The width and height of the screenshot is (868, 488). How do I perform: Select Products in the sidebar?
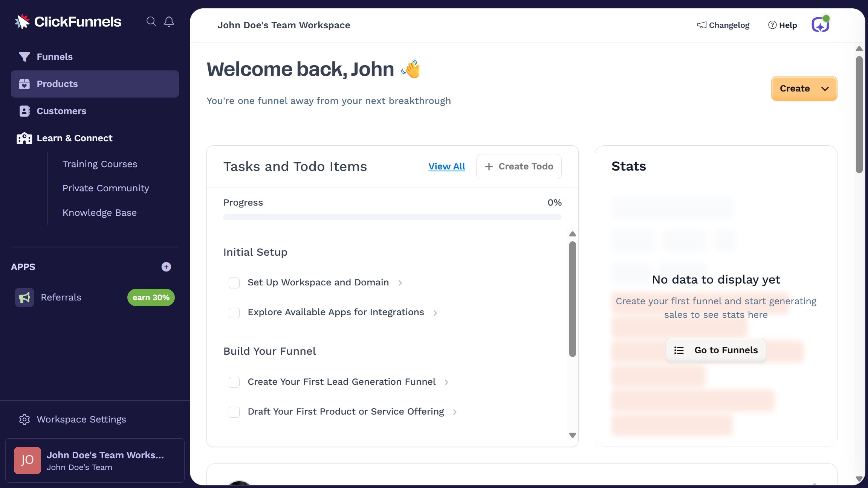point(57,84)
